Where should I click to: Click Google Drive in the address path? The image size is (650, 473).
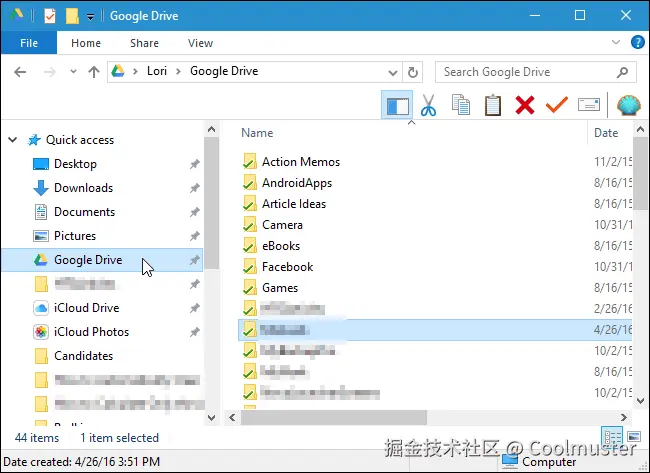coord(224,71)
